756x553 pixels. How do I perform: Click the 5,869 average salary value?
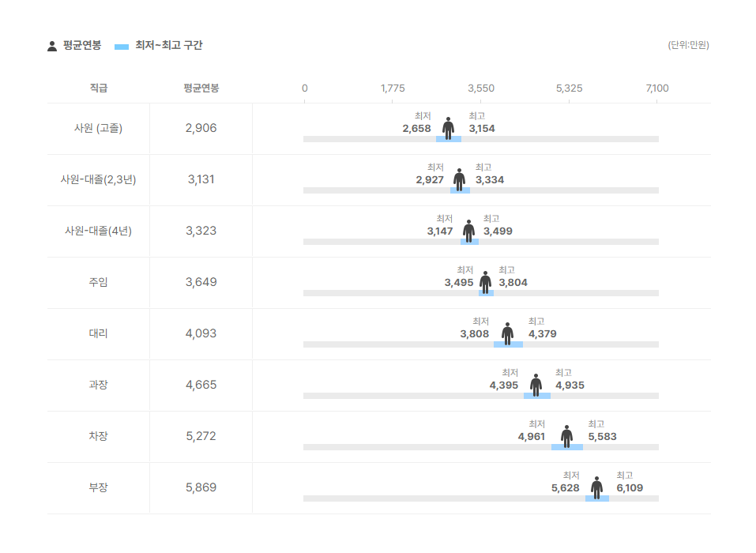point(201,487)
